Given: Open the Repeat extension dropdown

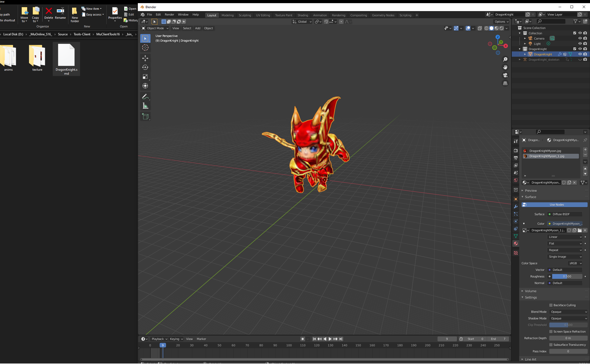Looking at the screenshot, I should coord(565,250).
